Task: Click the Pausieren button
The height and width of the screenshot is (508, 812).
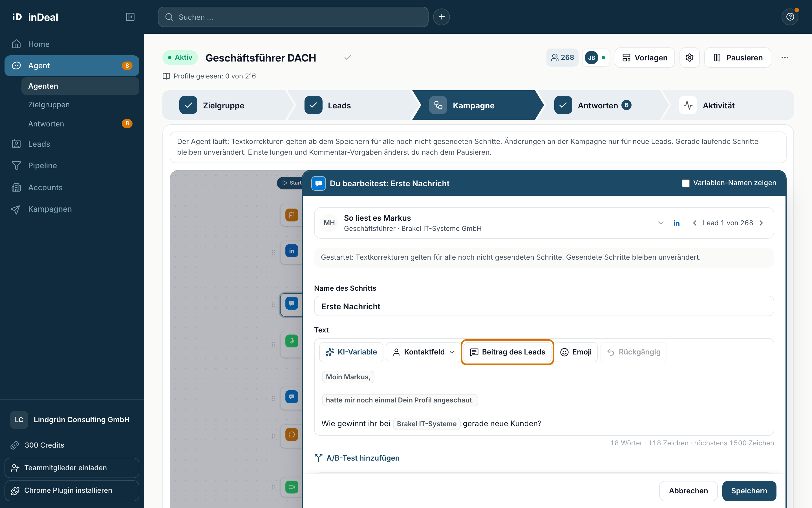Action: tap(738, 58)
